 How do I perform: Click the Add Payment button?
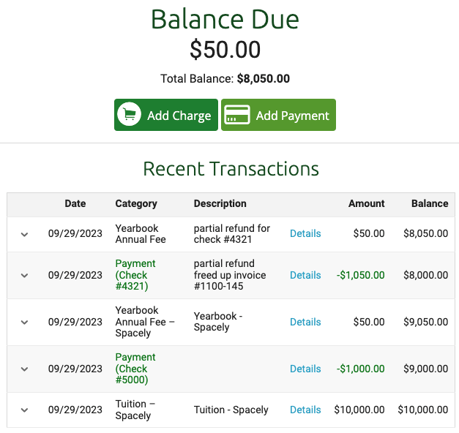coord(278,115)
